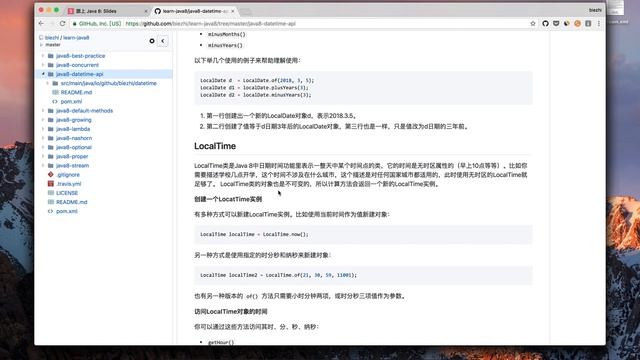Open the Octotree settings gear
Image resolution: width=640 pixels, height=360 pixels.
pos(152,41)
